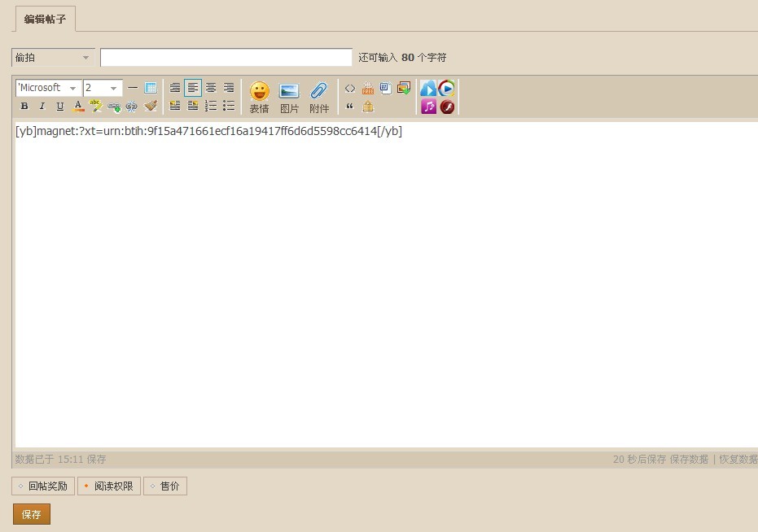Screen dimensions: 758x532
Task: Insert a table using the table icon
Action: 150,88
